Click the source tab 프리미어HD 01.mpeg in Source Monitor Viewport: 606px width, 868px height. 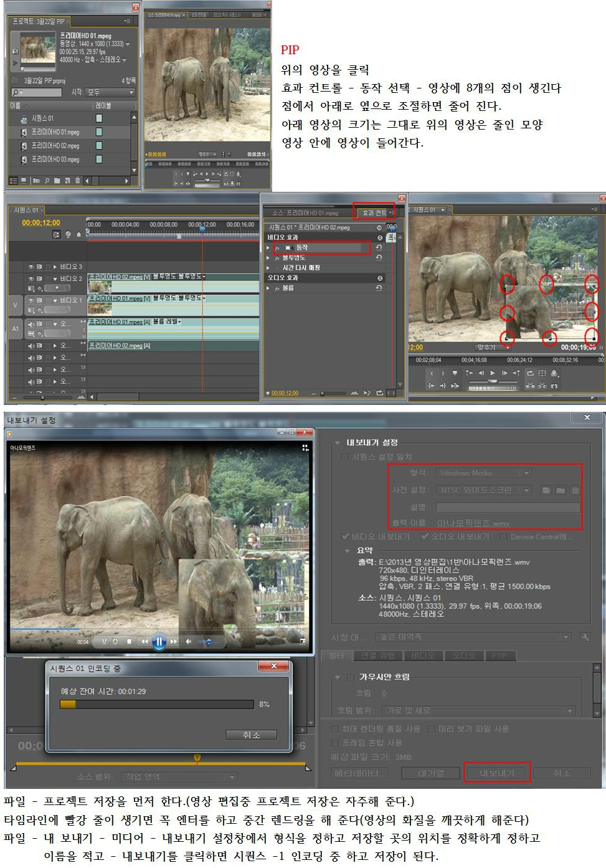pyautogui.click(x=166, y=15)
